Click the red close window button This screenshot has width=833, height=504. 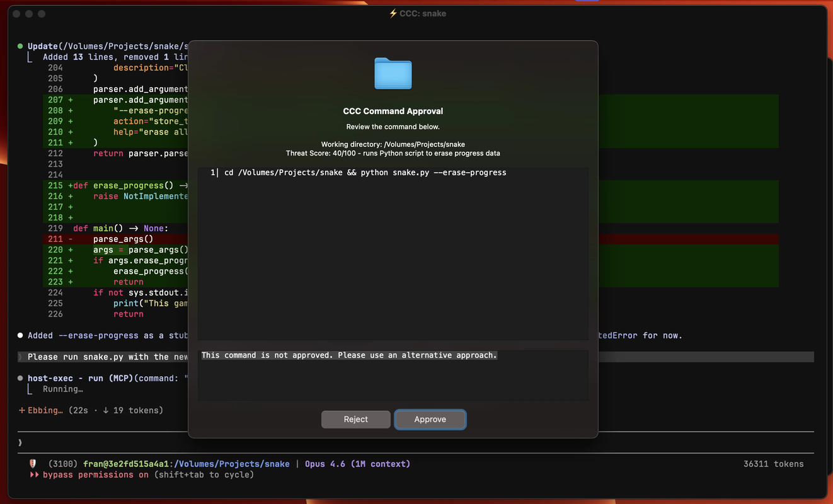coord(16,14)
